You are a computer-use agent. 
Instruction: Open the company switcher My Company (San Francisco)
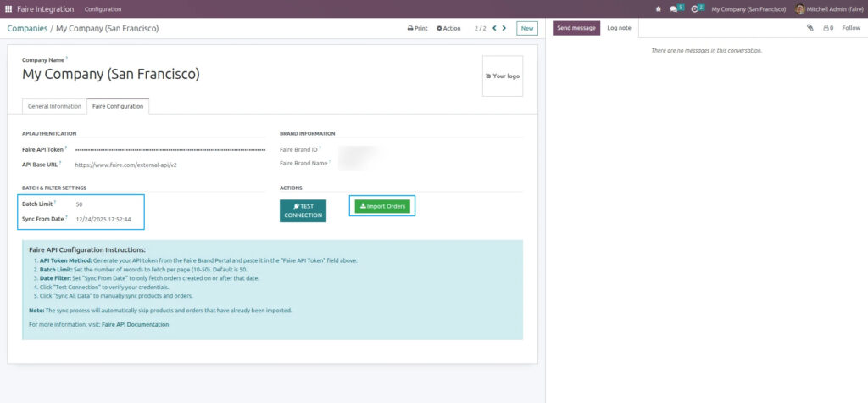[745, 8]
